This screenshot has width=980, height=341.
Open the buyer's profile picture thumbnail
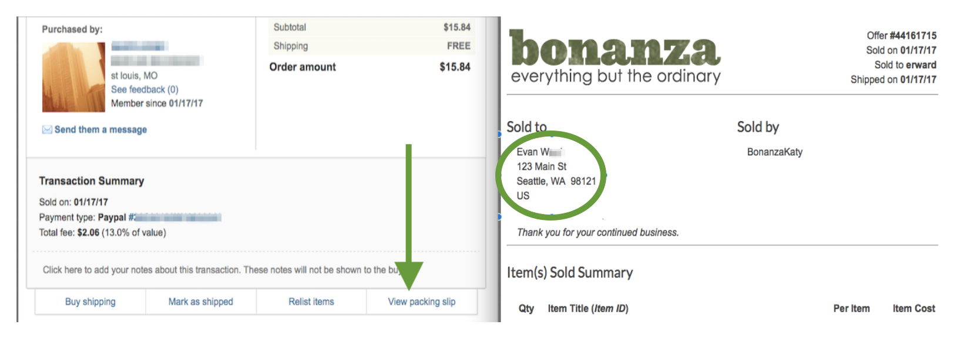tap(73, 77)
